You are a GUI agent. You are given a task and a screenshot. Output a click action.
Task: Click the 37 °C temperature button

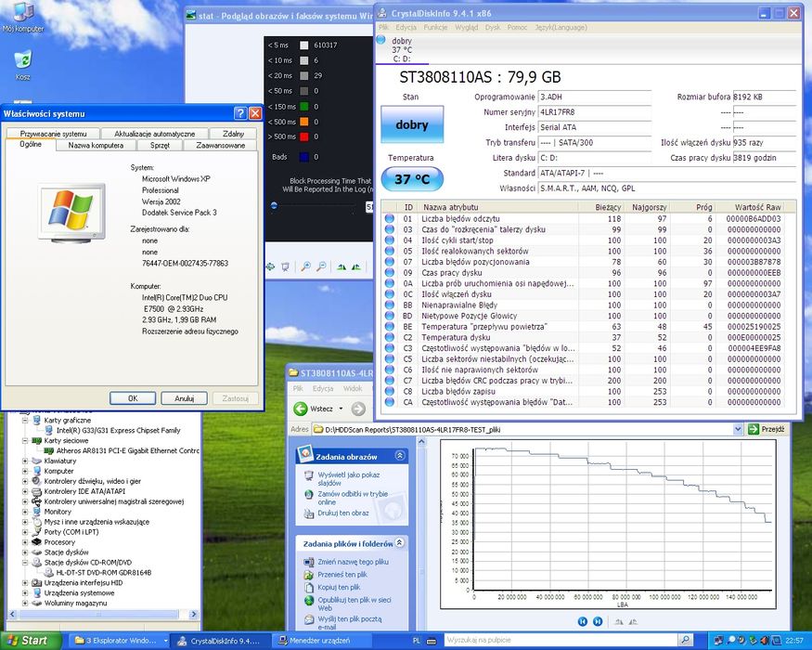(412, 179)
